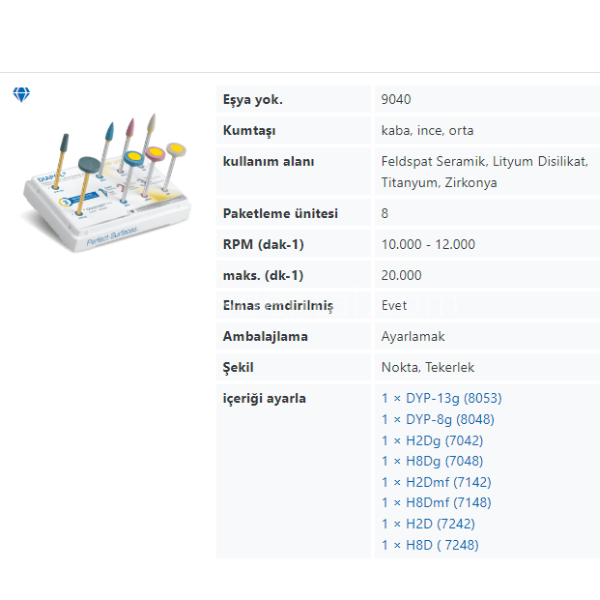Open the H2D (7242) link
This screenshot has width=600, height=600.
pyautogui.click(x=428, y=523)
